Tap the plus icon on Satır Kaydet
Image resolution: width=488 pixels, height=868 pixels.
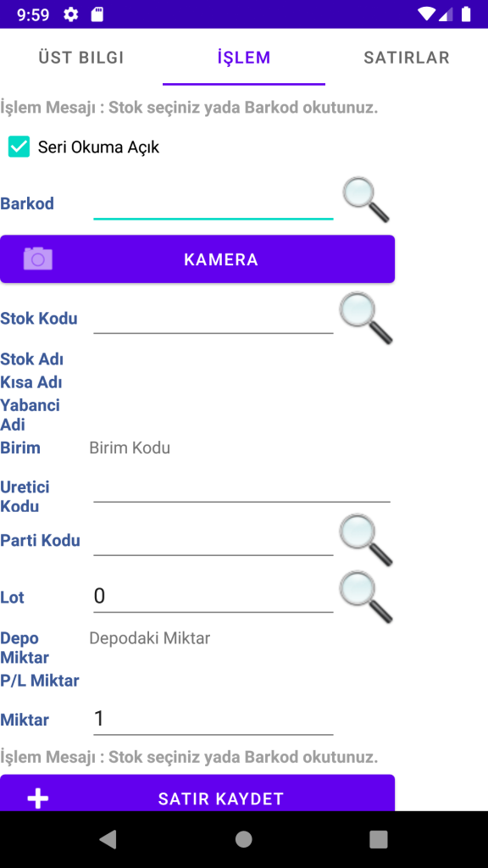coord(37,798)
